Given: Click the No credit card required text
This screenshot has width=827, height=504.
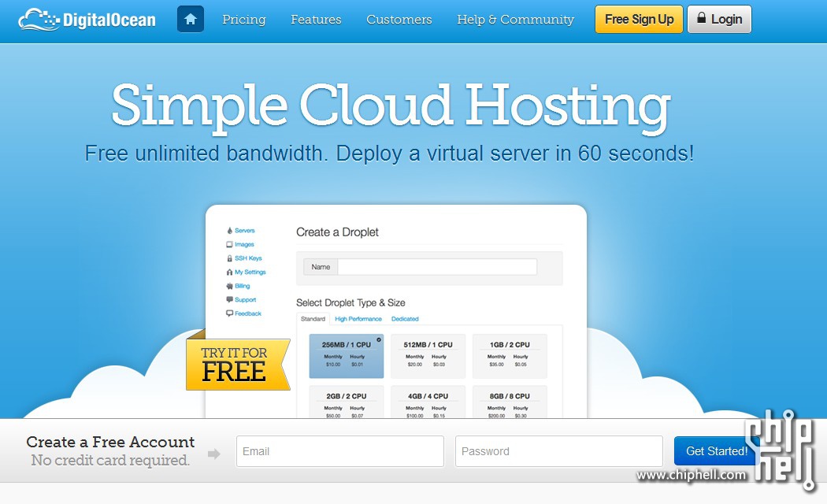Looking at the screenshot, I should (110, 460).
